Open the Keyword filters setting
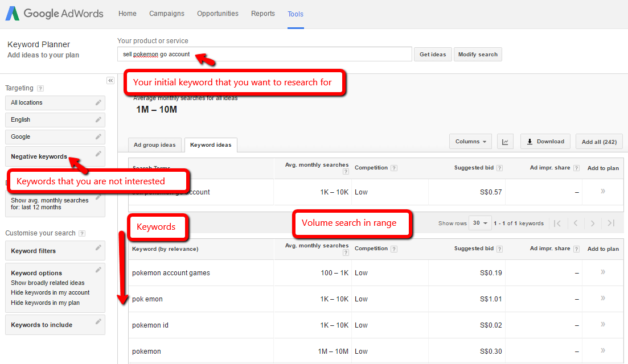 tap(55, 251)
